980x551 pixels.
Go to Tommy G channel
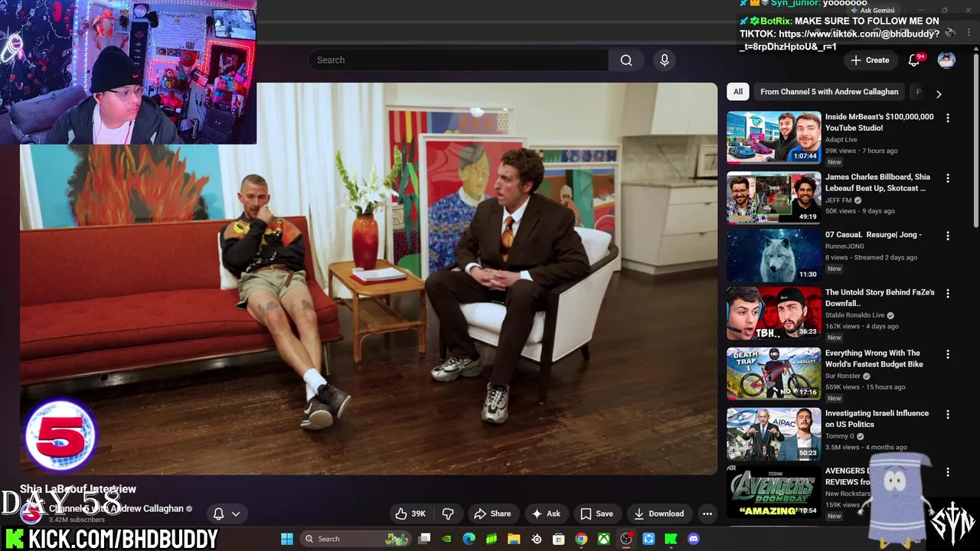coord(839,436)
